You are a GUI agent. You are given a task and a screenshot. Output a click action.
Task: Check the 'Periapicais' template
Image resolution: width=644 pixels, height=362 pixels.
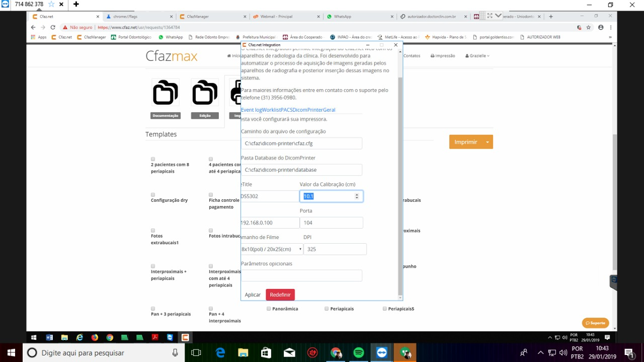tap(327, 309)
